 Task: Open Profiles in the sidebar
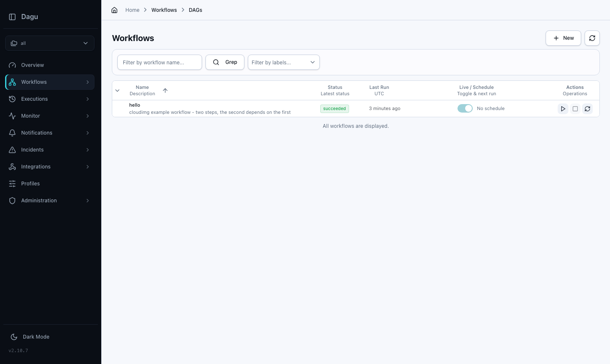pos(50,184)
